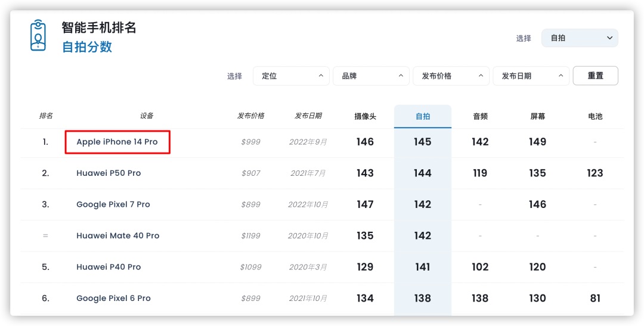Viewport: 644px width, 326px height.
Task: Click the 2022年10月 release date cell
Action: coord(308,204)
